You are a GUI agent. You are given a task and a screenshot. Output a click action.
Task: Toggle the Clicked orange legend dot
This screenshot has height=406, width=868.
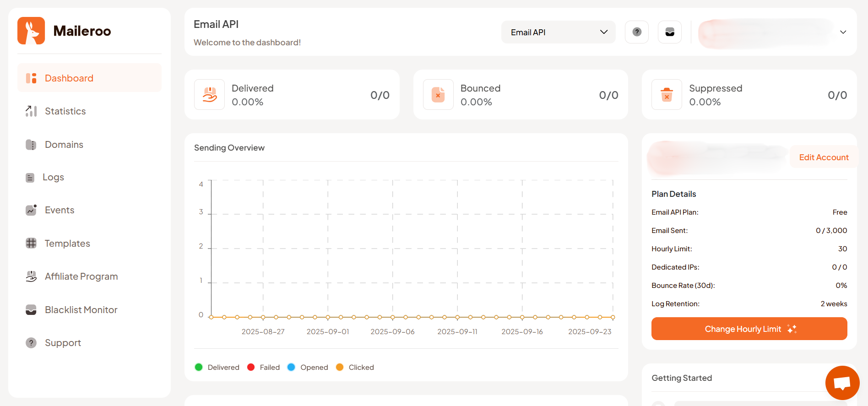340,367
